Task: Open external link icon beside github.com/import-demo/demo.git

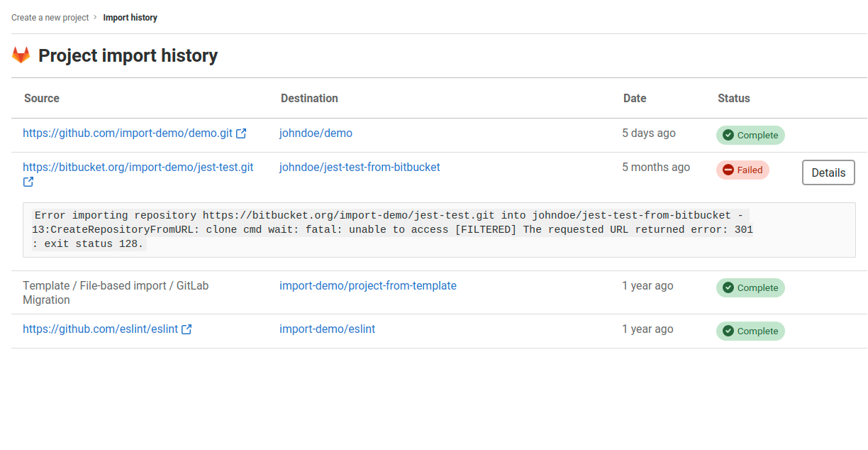Action: [242, 132]
